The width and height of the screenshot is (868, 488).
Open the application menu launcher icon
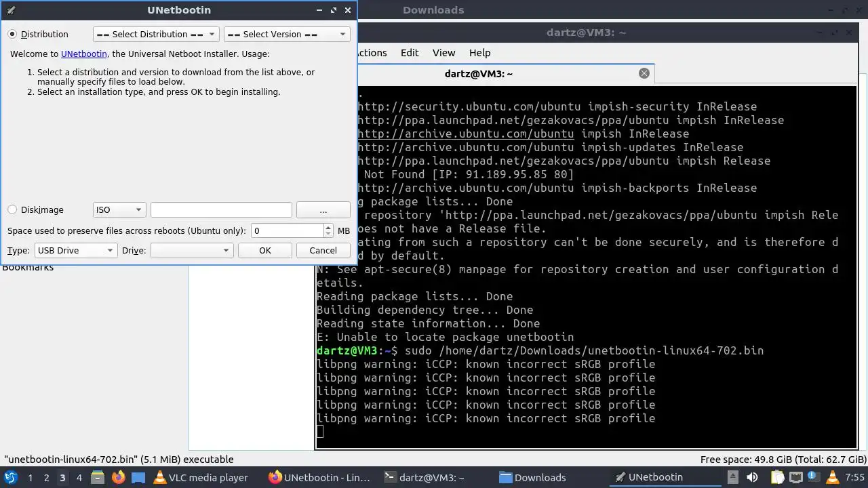[x=10, y=478]
